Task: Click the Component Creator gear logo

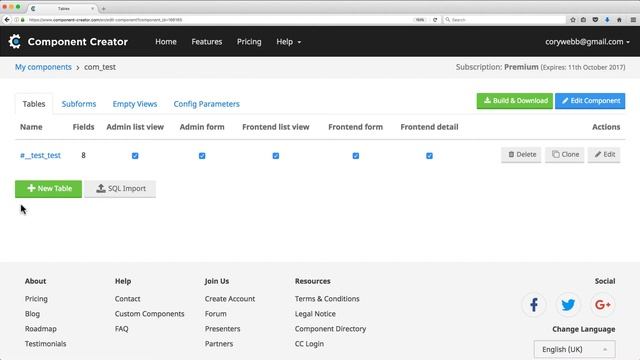Action: click(15, 41)
